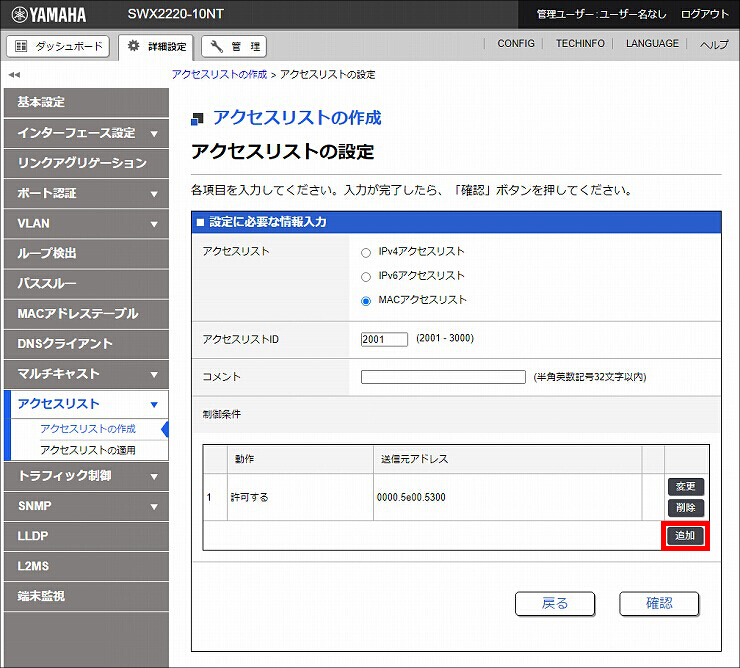Click SWX2220-10NT model name

click(176, 14)
